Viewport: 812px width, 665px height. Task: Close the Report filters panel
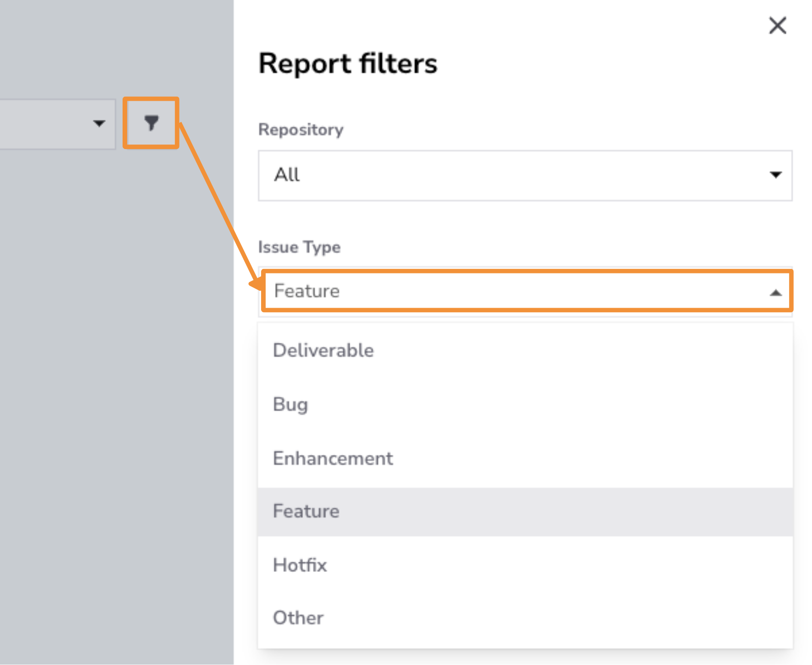tap(777, 26)
